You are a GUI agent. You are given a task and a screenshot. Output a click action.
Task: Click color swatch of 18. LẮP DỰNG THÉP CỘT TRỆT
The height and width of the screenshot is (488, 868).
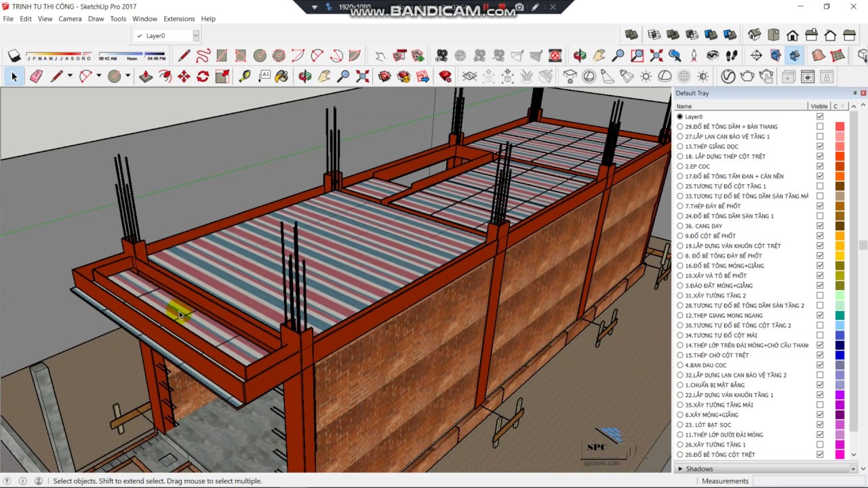pyautogui.click(x=840, y=157)
